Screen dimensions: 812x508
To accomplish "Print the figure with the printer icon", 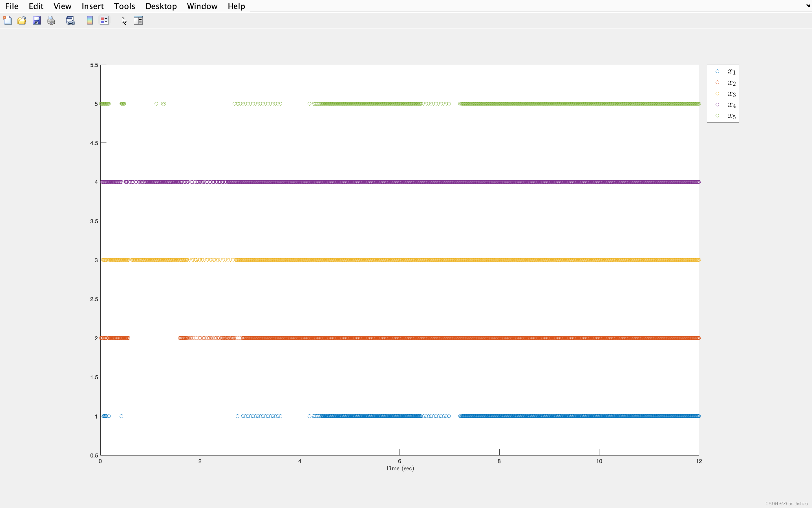I will 51,21.
